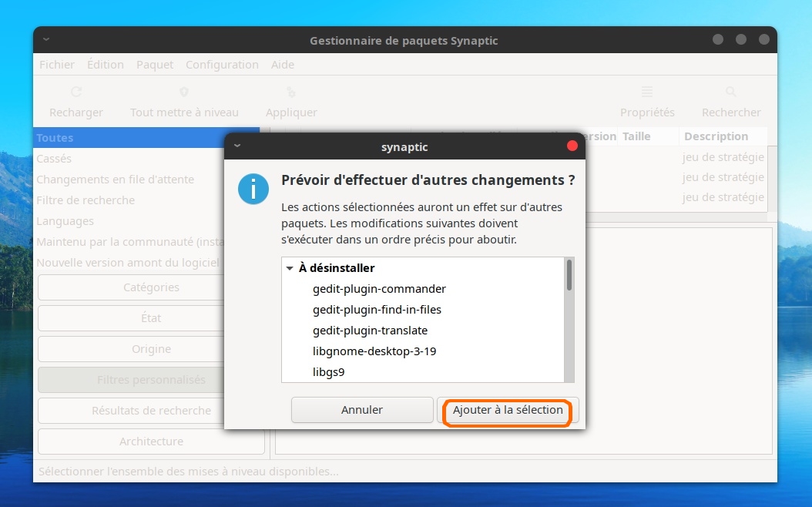Open the dialog title bar chevron menu
This screenshot has width=812, height=507.
click(237, 146)
